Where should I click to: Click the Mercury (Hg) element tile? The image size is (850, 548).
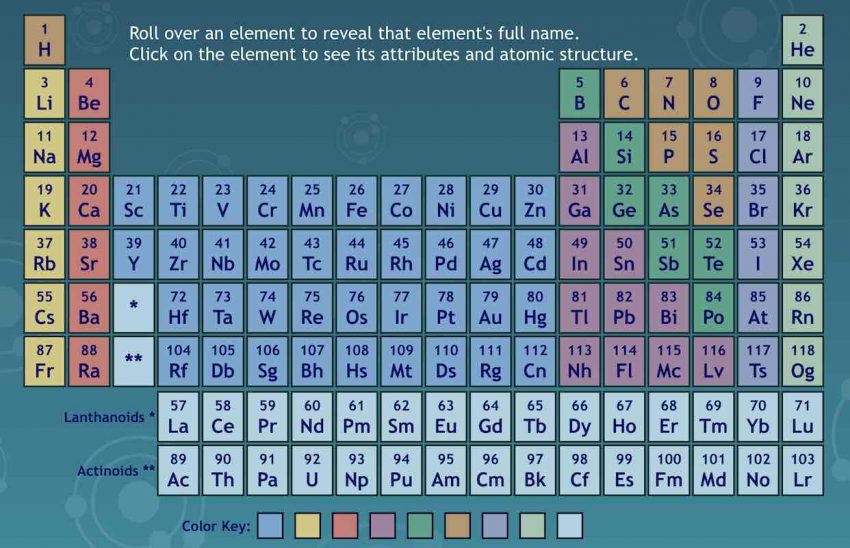[535, 308]
